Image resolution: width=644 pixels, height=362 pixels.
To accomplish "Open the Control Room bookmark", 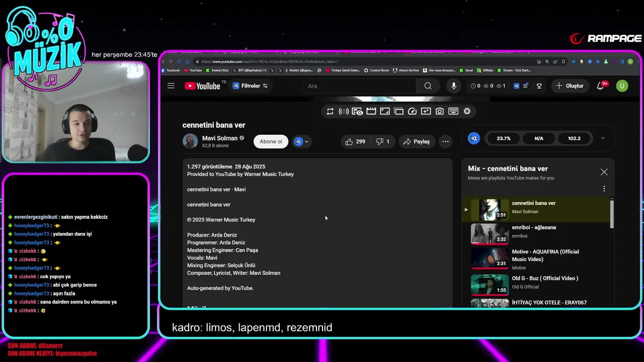I will [x=376, y=70].
